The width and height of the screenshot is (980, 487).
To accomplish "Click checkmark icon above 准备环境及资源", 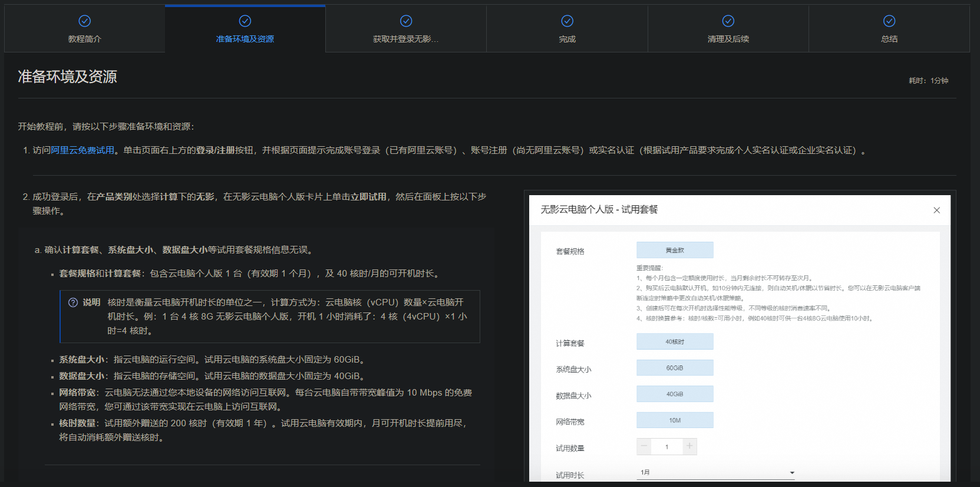I will (x=245, y=21).
